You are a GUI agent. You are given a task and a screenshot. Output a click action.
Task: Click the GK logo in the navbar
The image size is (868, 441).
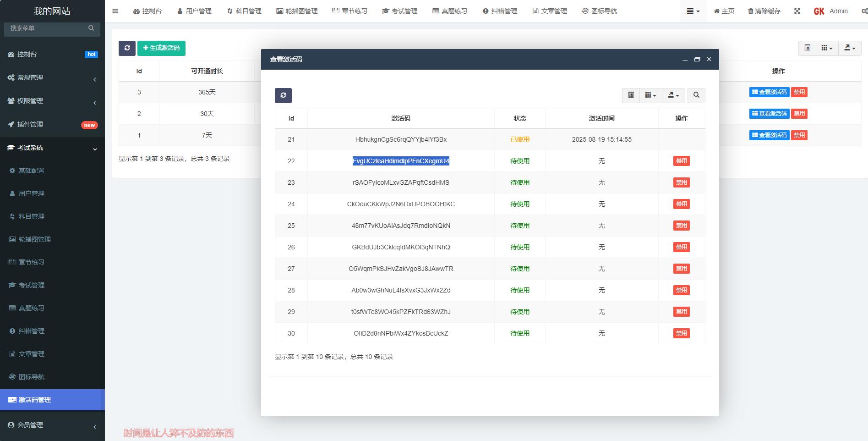click(x=819, y=11)
